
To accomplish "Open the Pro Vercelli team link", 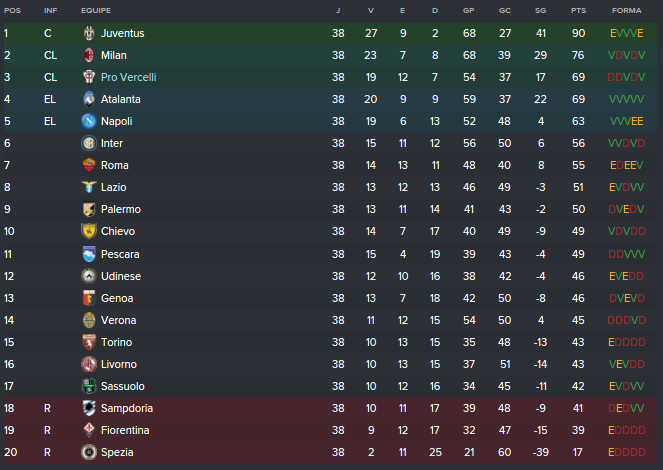I will [128, 77].
